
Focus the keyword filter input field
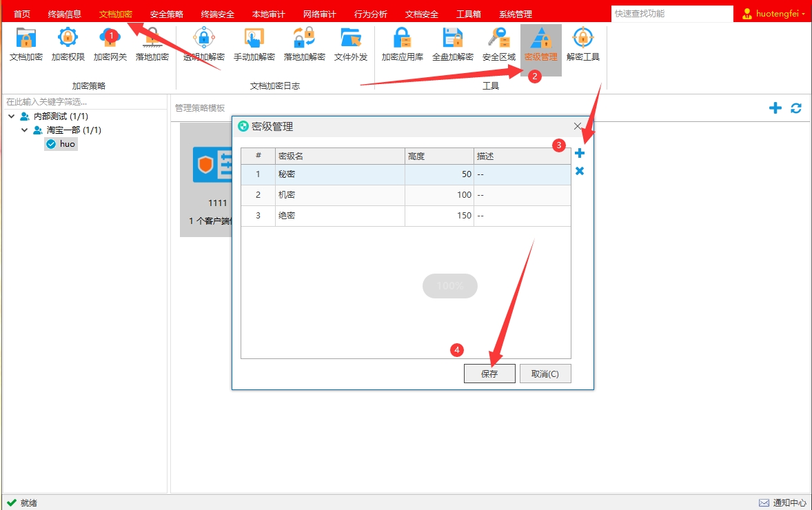click(x=84, y=101)
